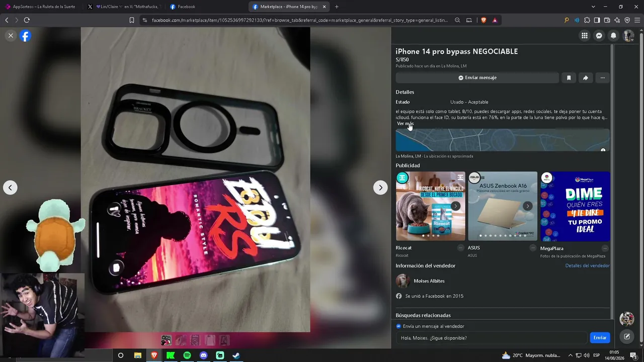Select the first photo thumbnail
644x362 pixels.
pyautogui.click(x=166, y=340)
